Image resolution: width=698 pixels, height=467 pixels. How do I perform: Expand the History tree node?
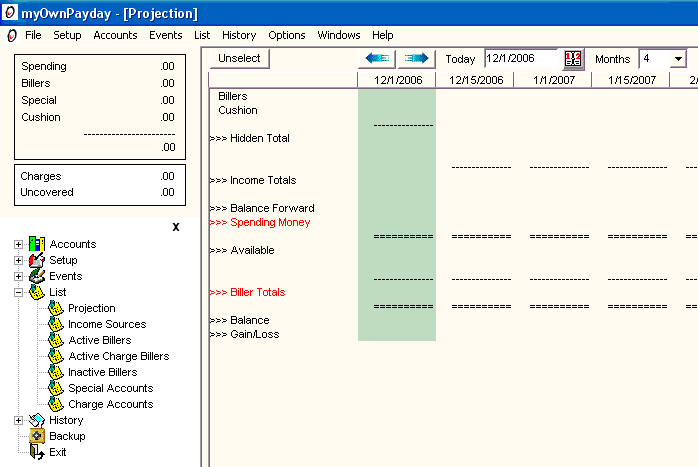click(x=18, y=420)
